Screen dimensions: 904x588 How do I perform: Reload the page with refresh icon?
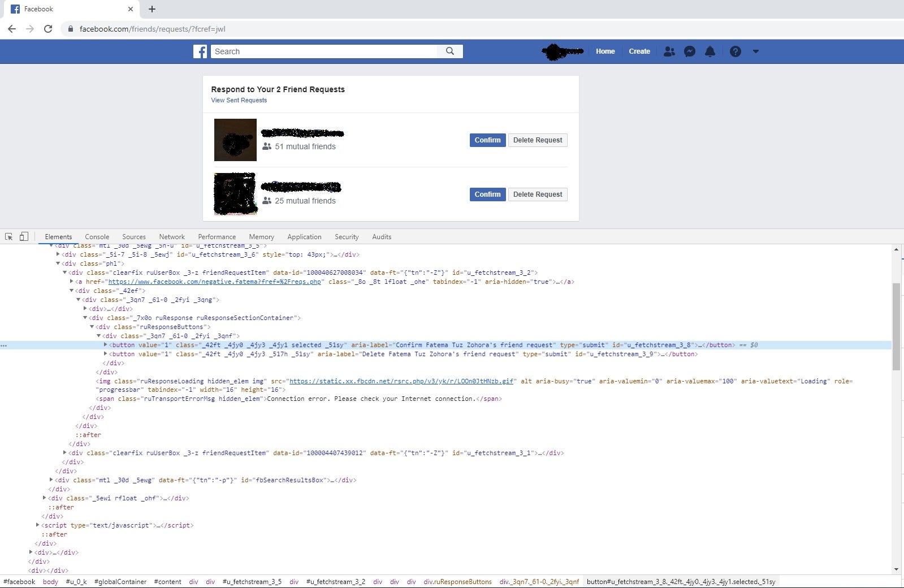pos(48,29)
